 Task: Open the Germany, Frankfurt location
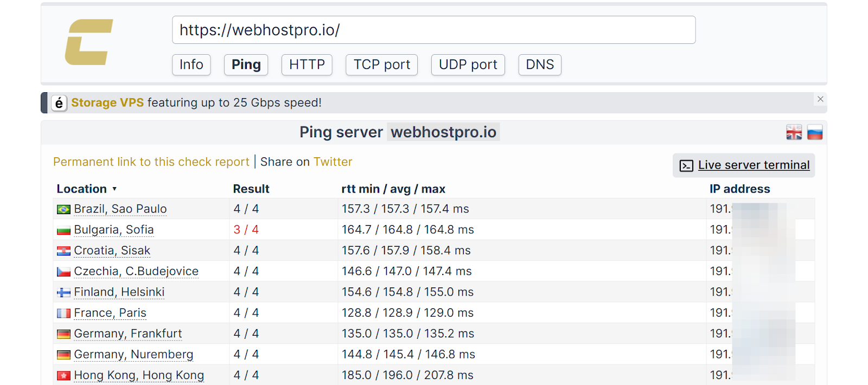pos(128,333)
